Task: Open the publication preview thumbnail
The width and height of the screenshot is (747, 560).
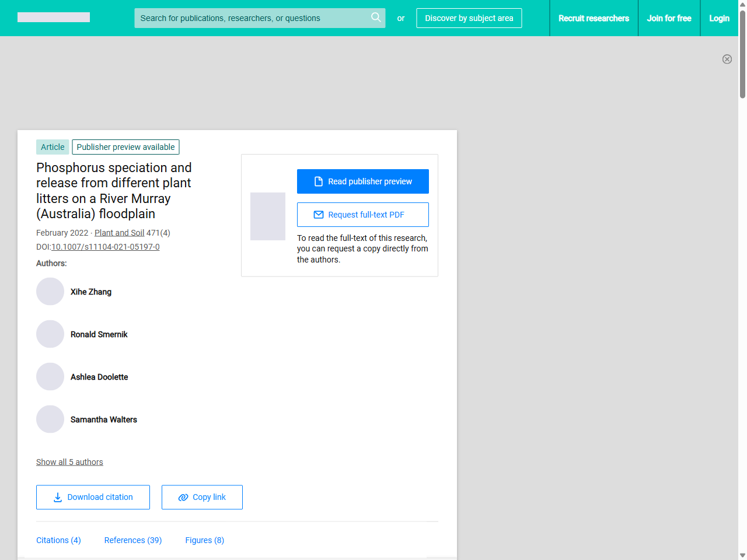Action: [268, 216]
